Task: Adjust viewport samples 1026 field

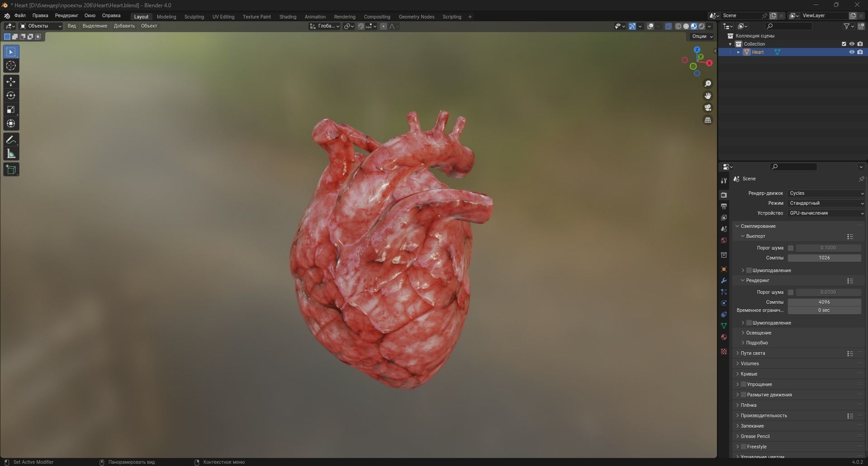Action: coord(824,258)
